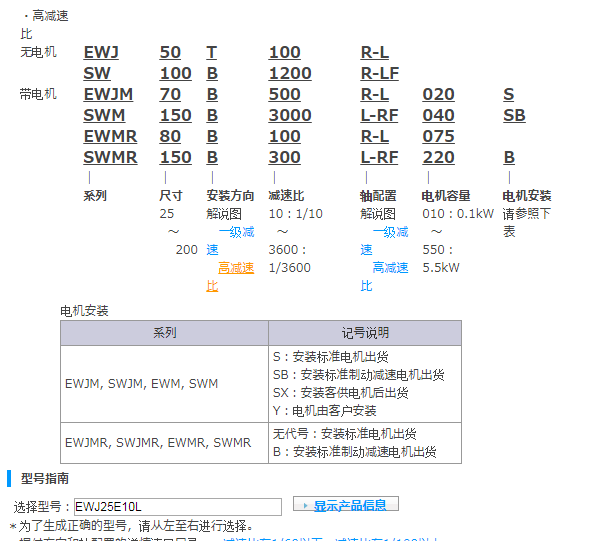Click the arrow icon on 显示产品信息 button
Image resolution: width=604 pixels, height=541 pixels.
[304, 505]
